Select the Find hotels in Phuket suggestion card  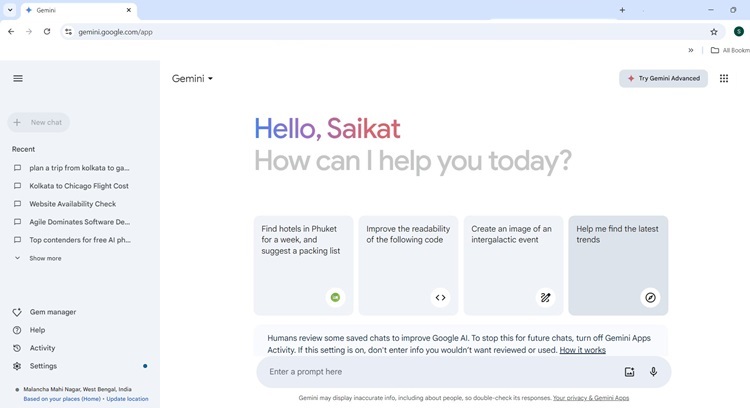[303, 265]
